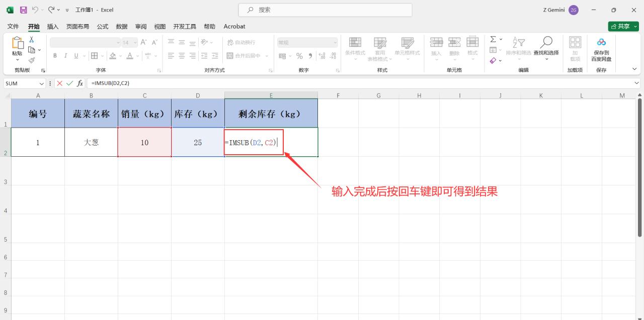The height and width of the screenshot is (320, 644).
Task: Toggle Middle Align
Action: [x=182, y=43]
